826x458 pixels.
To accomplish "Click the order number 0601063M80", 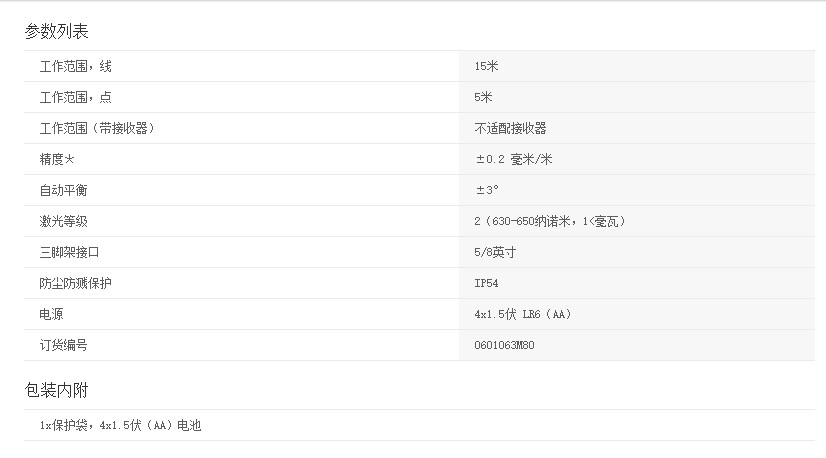I will (x=511, y=345).
